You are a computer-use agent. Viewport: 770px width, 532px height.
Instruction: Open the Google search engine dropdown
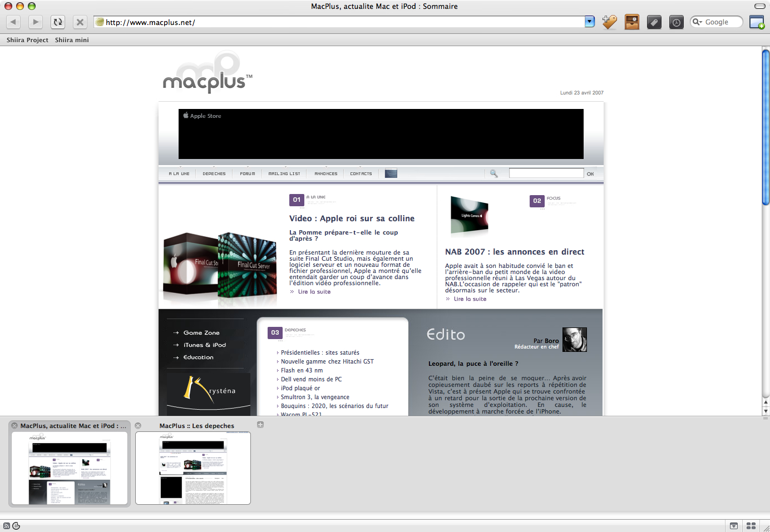pyautogui.click(x=697, y=22)
